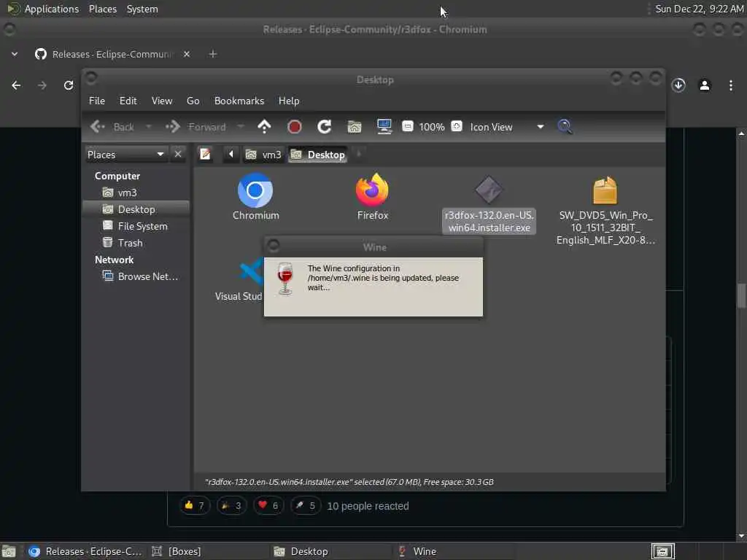This screenshot has width=747, height=560.
Task: Open Help menu
Action: click(289, 101)
